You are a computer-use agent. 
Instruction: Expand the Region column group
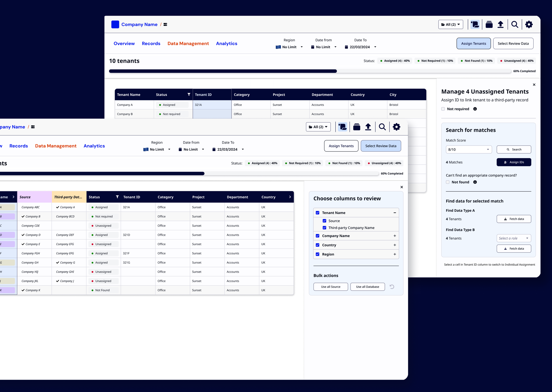(395, 254)
